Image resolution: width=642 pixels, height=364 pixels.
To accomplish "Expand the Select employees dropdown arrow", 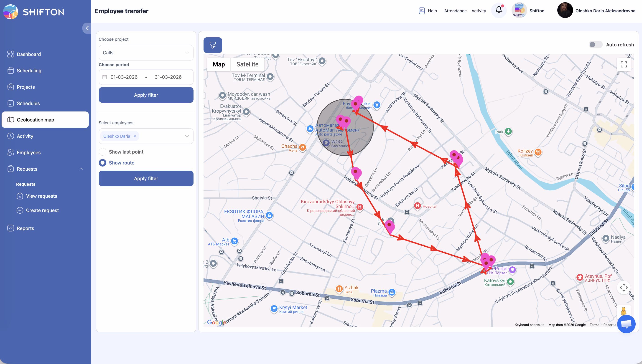I will coord(187,136).
